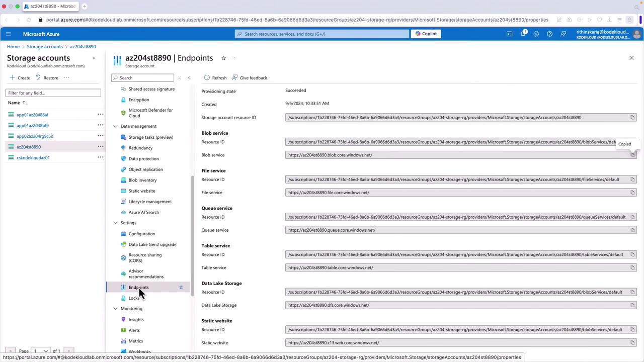
Task: Open Insights under Monitoring
Action: (136, 320)
